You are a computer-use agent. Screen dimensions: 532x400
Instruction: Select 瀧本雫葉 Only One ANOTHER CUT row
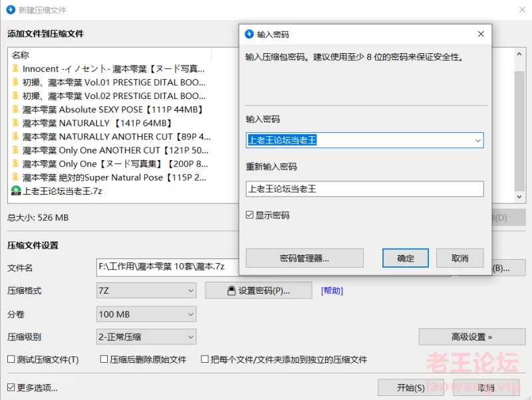tap(110, 150)
